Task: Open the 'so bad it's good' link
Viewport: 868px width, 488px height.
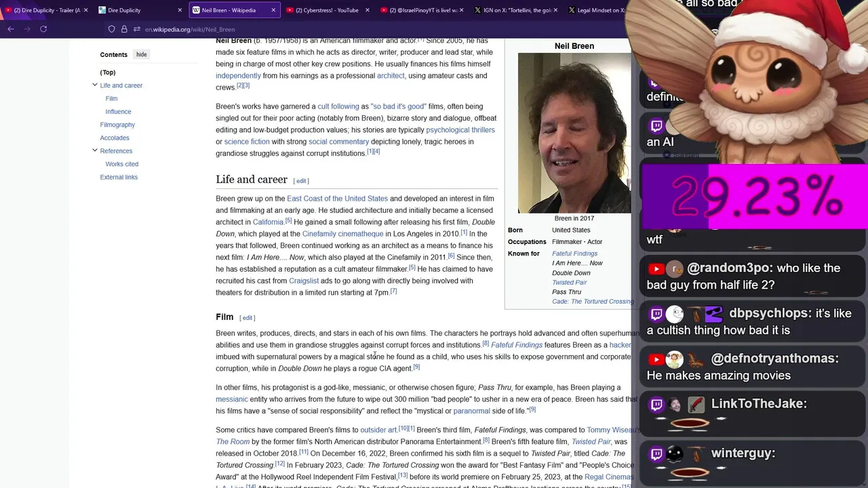Action: pos(399,106)
